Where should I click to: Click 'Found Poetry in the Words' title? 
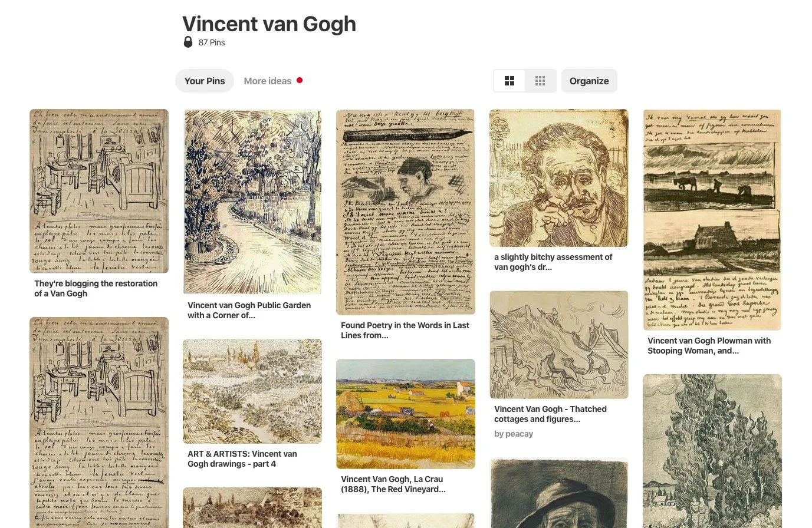[405, 330]
